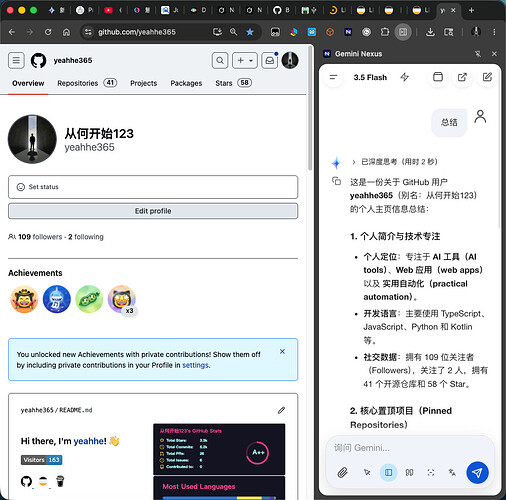The image size is (506, 500).
Task: Open GitHub notifications inbox
Action: 270,60
